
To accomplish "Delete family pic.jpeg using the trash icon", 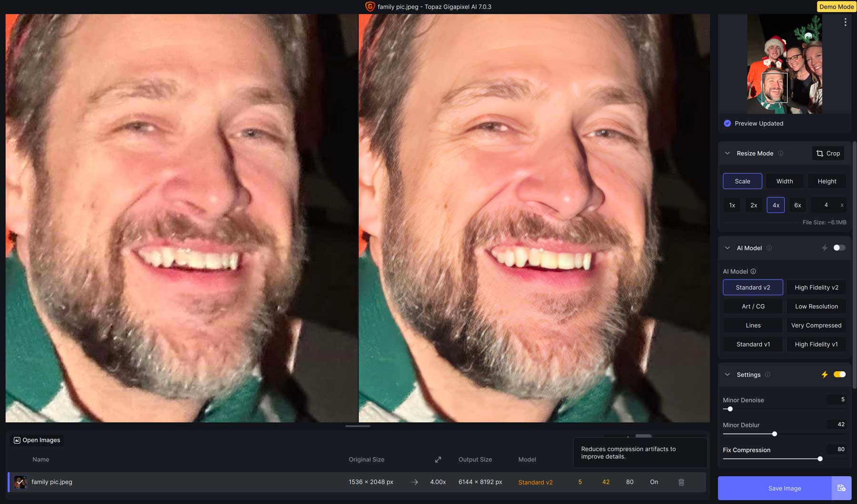I will coord(682,482).
